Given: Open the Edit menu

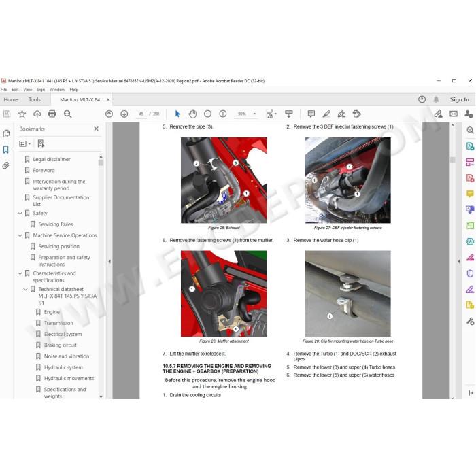Looking at the screenshot, I should (15, 90).
